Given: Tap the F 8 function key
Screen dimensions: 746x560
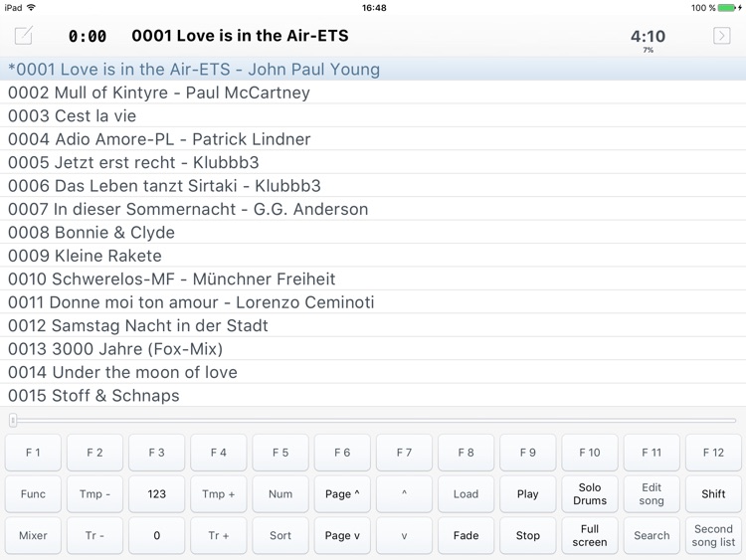Looking at the screenshot, I should point(466,453).
